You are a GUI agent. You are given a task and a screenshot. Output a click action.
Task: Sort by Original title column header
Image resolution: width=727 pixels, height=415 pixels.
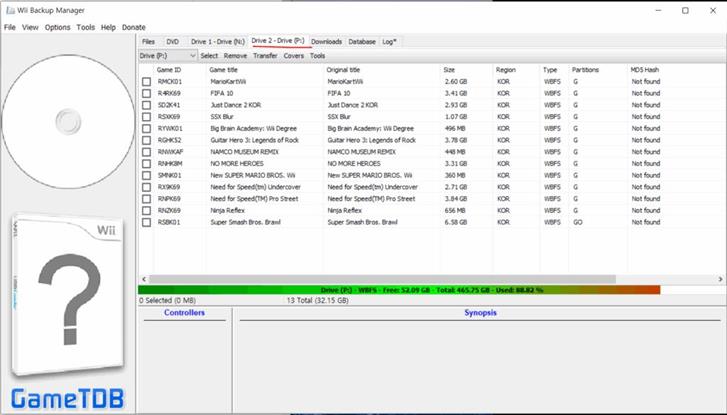(382, 70)
